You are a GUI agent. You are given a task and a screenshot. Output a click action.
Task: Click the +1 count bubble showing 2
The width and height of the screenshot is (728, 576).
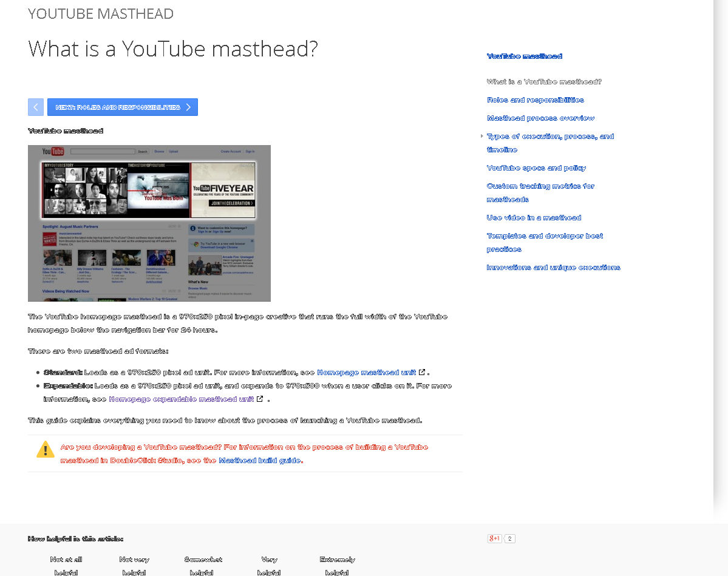click(x=510, y=538)
